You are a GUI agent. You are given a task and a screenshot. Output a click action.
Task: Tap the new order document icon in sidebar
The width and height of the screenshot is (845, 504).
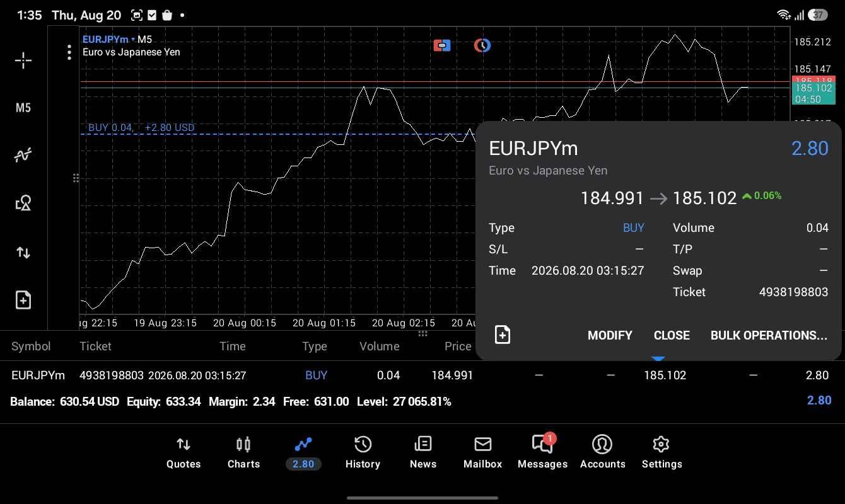click(23, 300)
